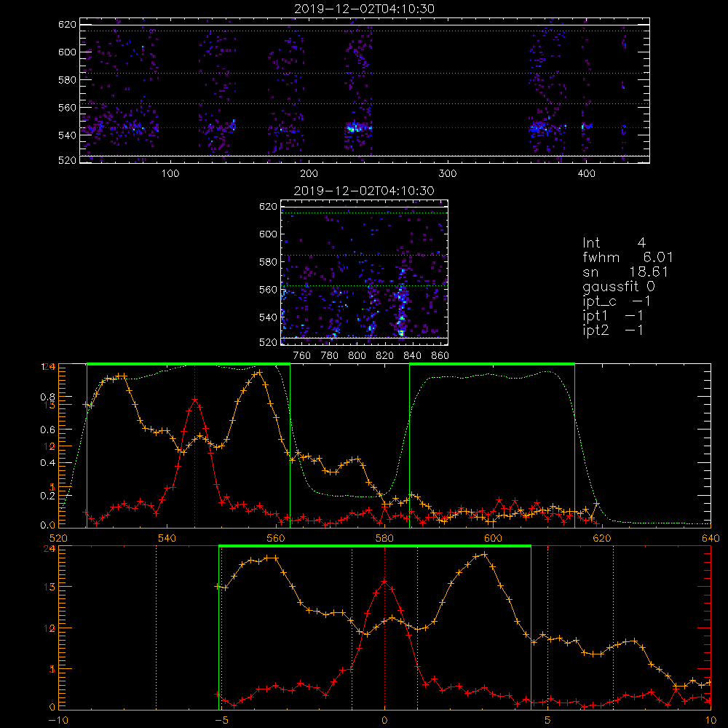Click the 'ipt1 -1' parameter line
Image resolution: width=728 pixels, height=728 pixels.
click(x=613, y=316)
